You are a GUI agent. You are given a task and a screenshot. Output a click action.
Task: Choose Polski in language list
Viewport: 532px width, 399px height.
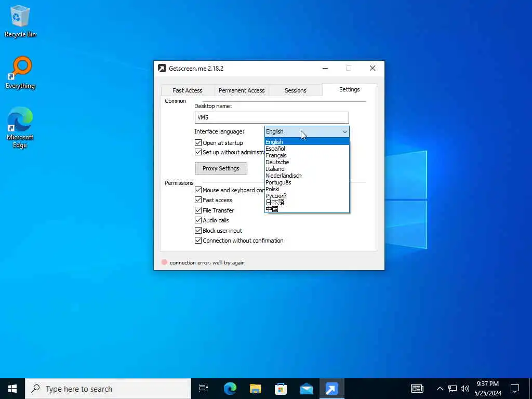tap(307, 189)
